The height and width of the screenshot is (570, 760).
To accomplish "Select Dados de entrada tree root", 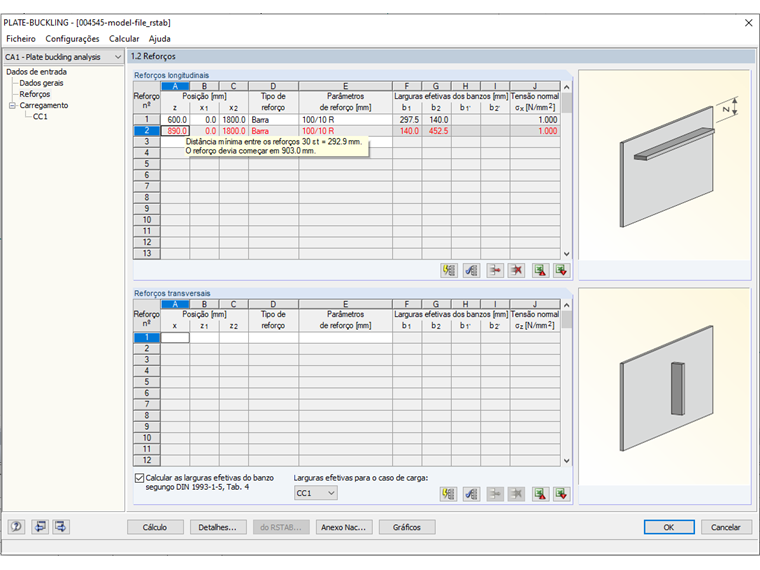I will [36, 72].
